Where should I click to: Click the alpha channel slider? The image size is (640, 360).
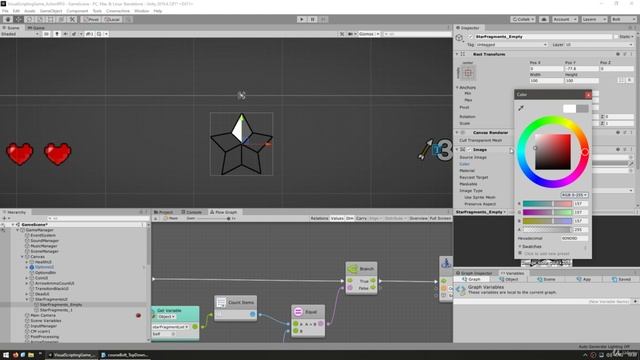[x=547, y=230]
